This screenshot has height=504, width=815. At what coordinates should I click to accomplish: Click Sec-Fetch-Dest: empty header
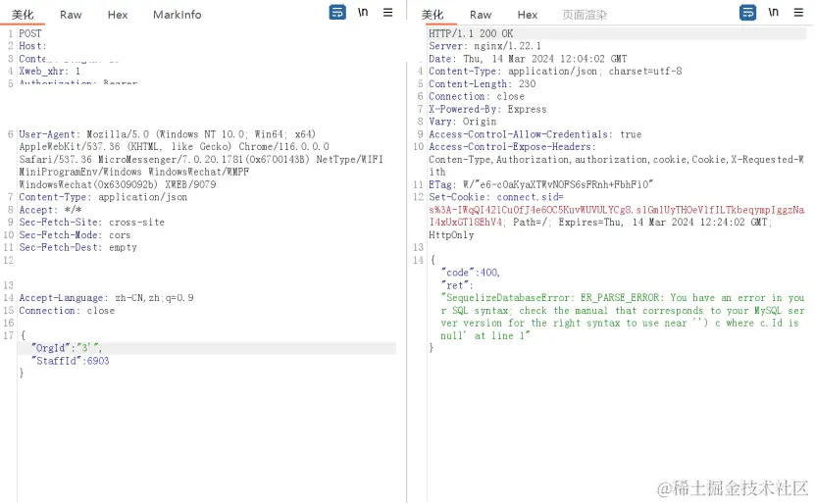click(77, 247)
